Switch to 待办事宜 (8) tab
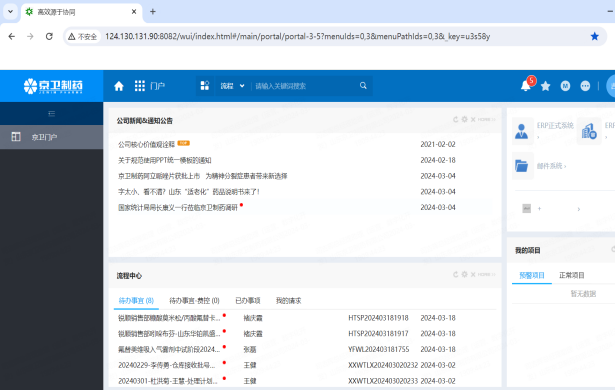Image resolution: width=615 pixels, height=390 pixels. [x=136, y=301]
